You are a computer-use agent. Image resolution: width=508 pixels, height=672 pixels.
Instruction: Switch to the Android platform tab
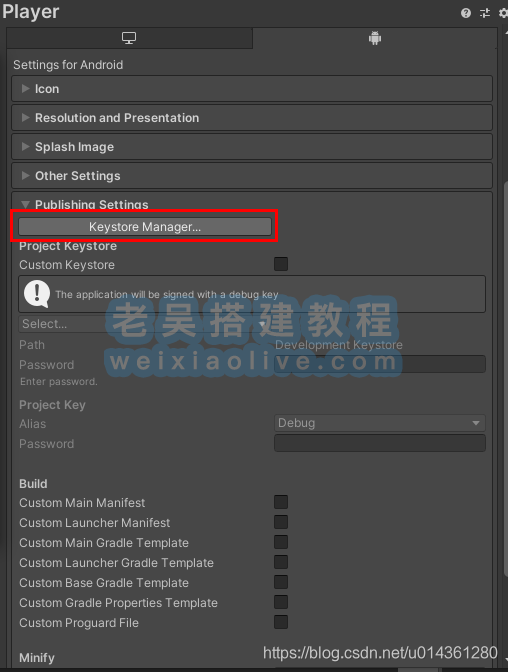click(x=375, y=38)
